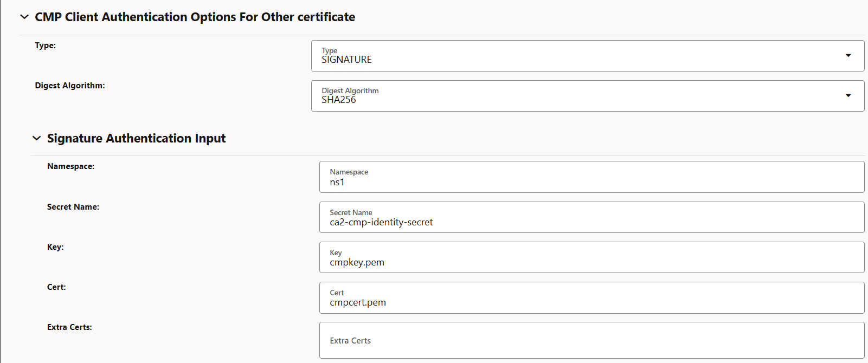868x363 pixels.
Task: Click the bold "Secret Name:" row label
Action: (73, 207)
